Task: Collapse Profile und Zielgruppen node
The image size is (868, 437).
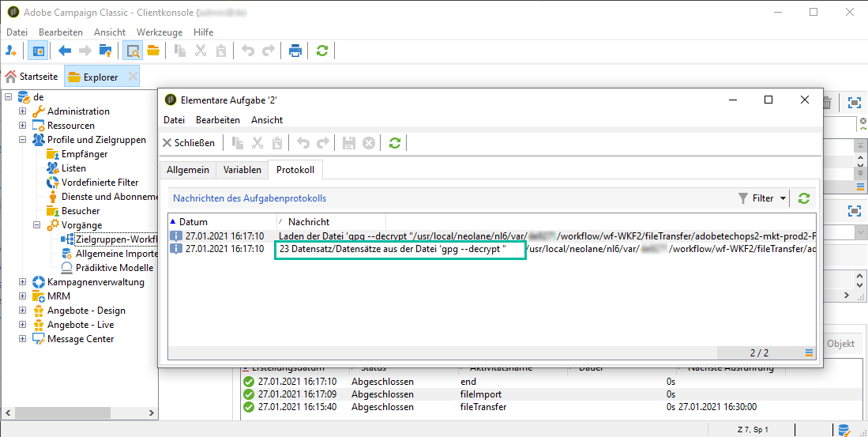Action: pos(22,140)
